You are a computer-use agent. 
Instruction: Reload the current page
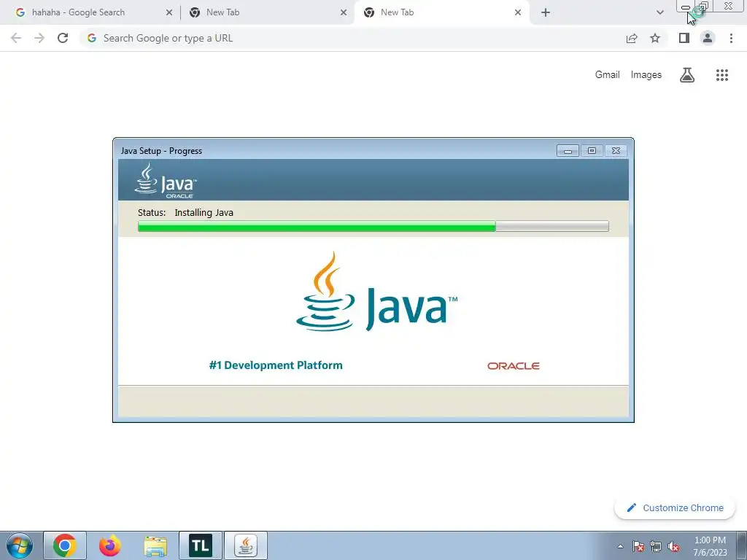tap(63, 38)
